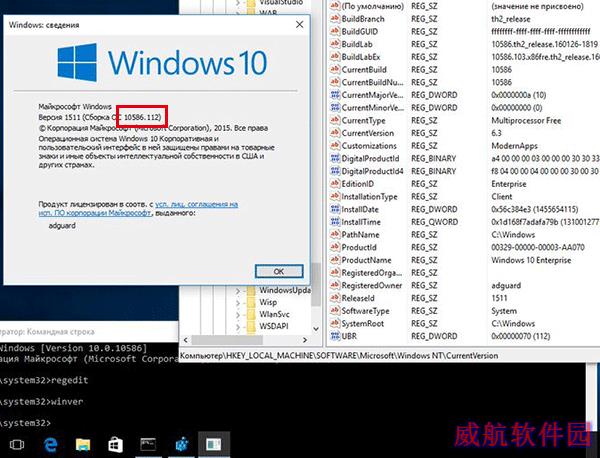Expand the WindowsUpdate registry key

point(238,291)
